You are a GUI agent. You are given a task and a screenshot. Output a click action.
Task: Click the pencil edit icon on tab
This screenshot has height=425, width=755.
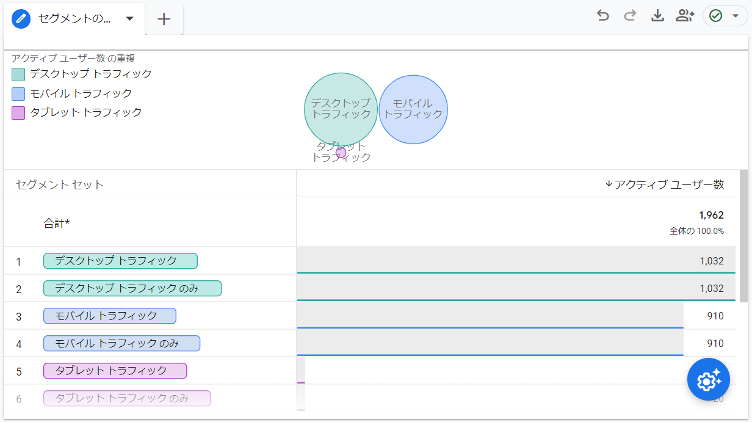point(21,19)
